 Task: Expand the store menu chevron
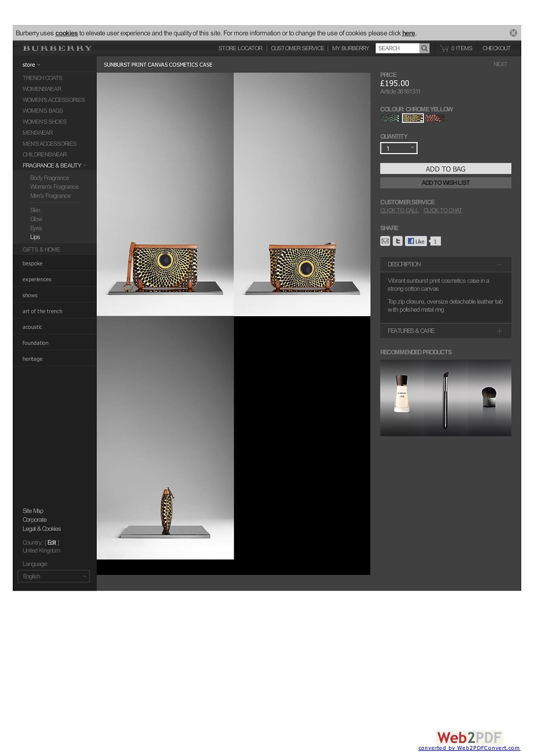pos(38,65)
